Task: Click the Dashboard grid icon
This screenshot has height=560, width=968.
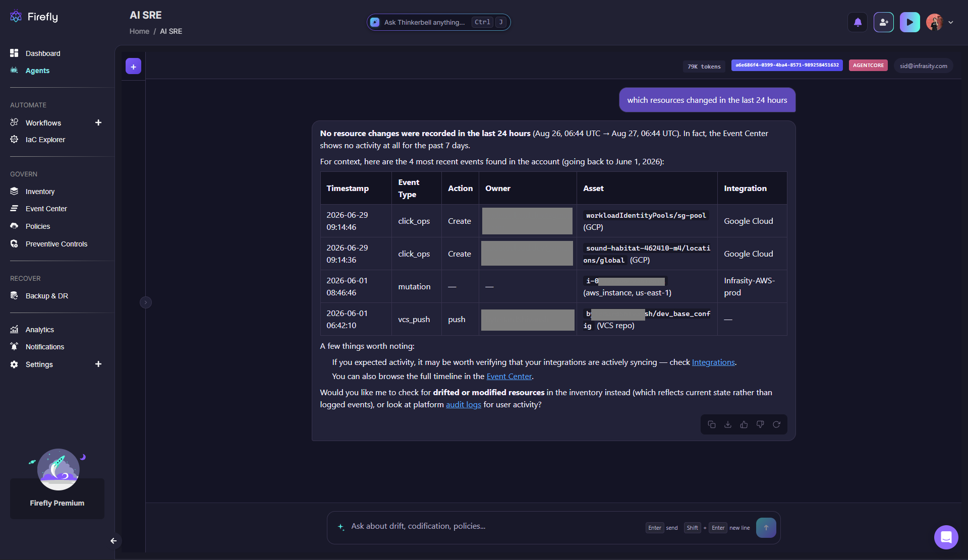Action: click(x=14, y=53)
